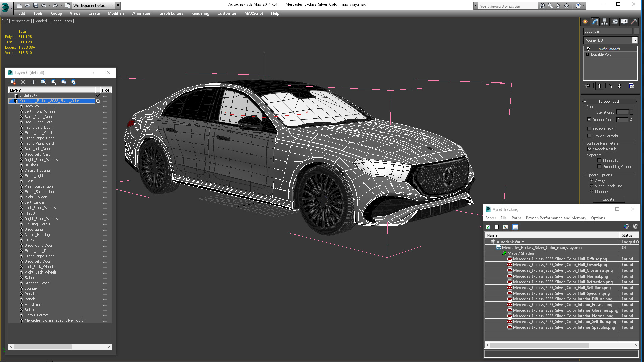Click the New Scene icon
The width and height of the screenshot is (644, 362).
19,6
